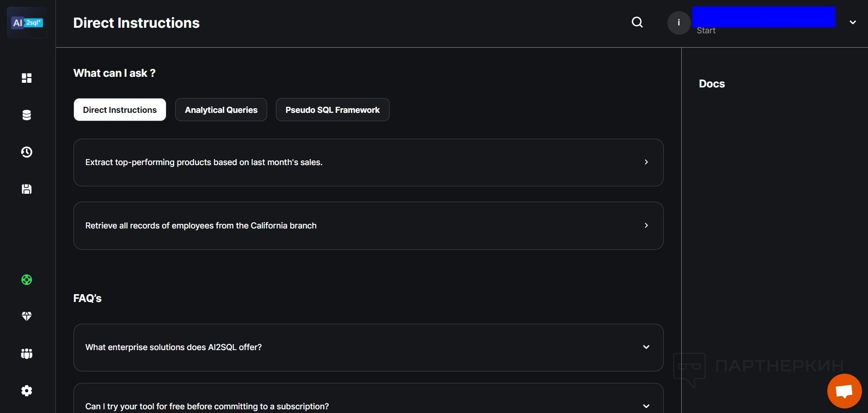The height and width of the screenshot is (413, 868).
Task: Switch to the Pseudo SQL Framework tab
Action: [x=332, y=110]
